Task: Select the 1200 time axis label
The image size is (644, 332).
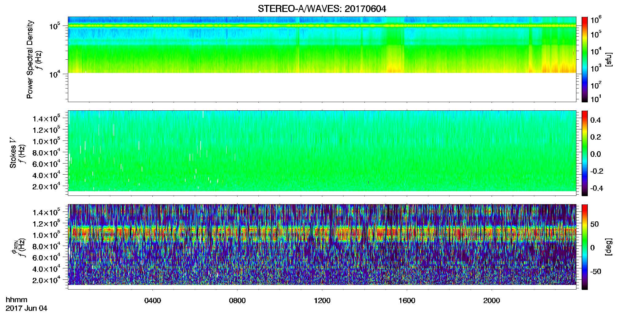Action: tap(322, 301)
